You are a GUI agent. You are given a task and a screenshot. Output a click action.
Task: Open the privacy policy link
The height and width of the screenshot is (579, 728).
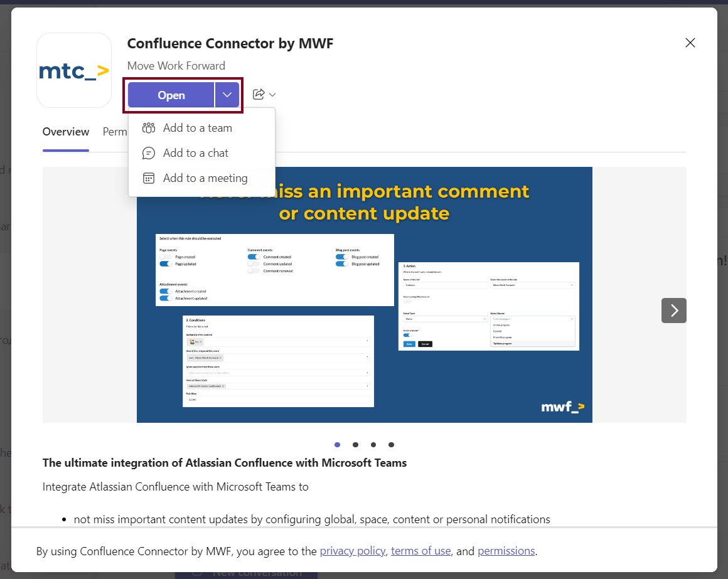[x=353, y=551]
